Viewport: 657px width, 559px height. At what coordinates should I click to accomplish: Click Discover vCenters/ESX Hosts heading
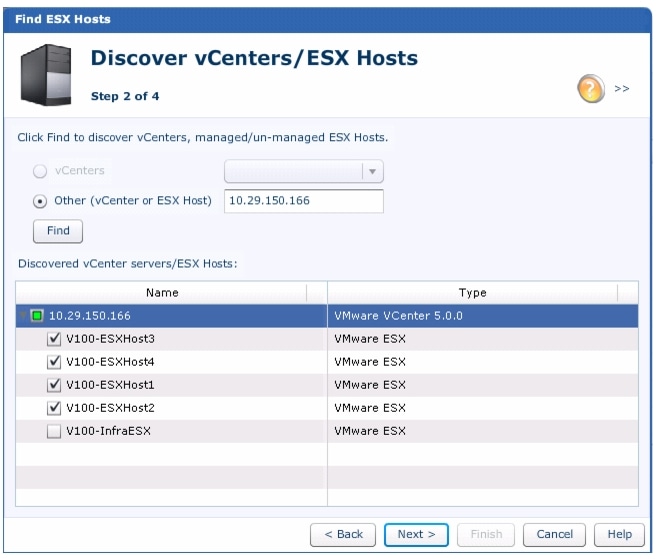click(254, 58)
